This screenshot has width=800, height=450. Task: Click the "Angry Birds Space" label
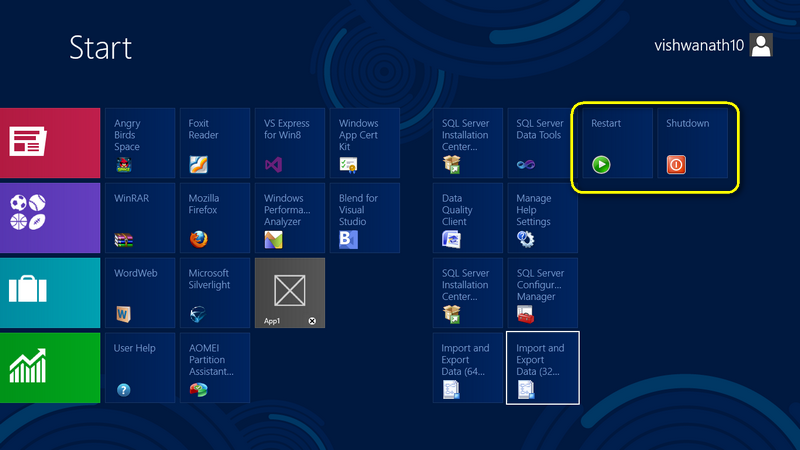click(x=127, y=135)
